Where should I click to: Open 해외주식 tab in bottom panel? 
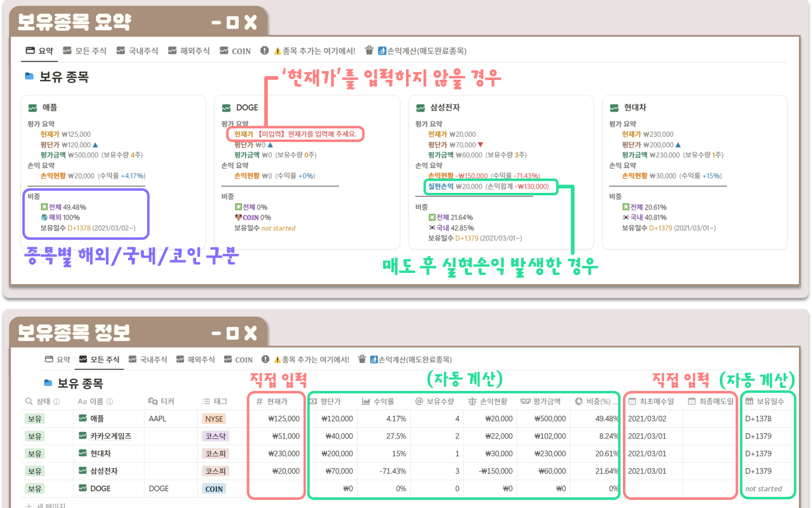[x=195, y=360]
